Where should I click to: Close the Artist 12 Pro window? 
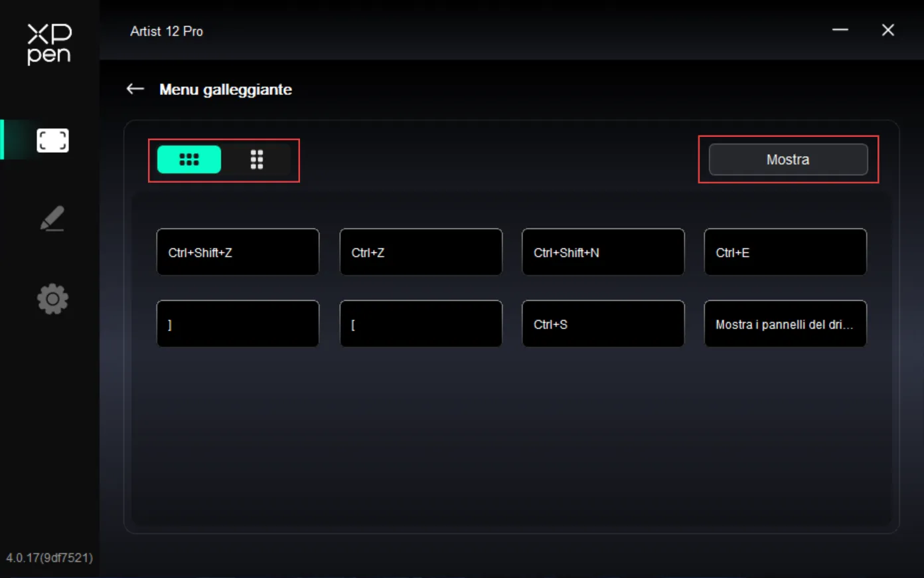coord(888,30)
